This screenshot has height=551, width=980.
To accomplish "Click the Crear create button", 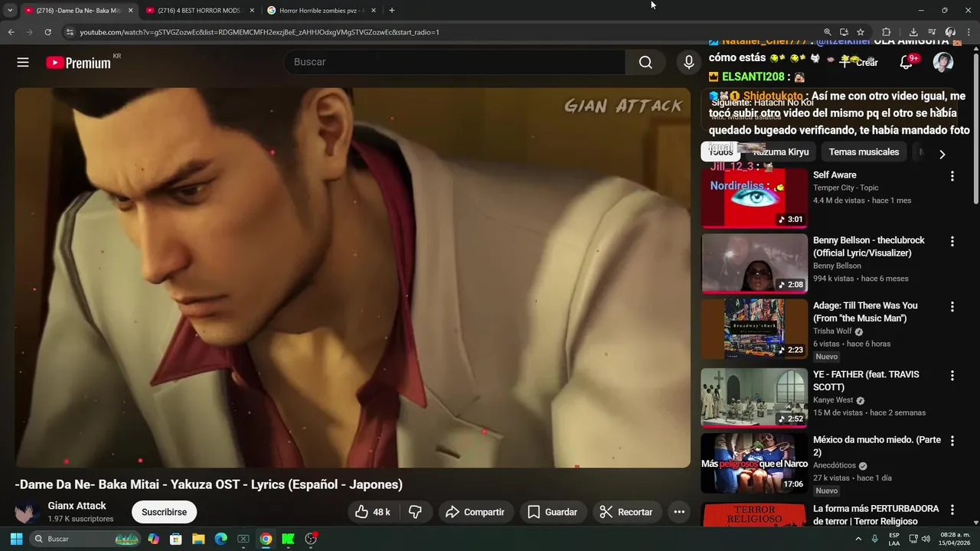I will [859, 63].
